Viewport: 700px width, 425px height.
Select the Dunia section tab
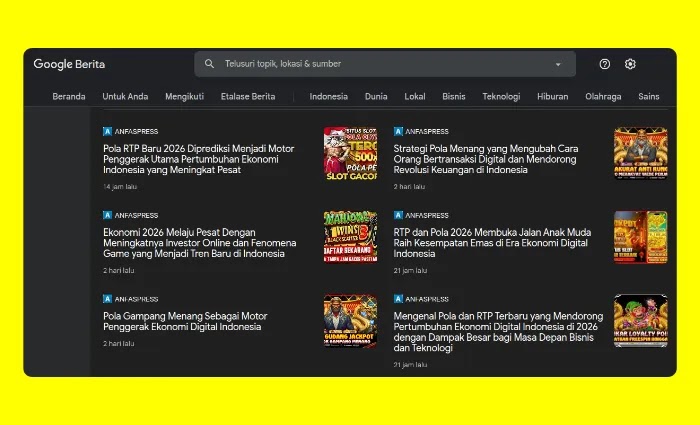376,96
